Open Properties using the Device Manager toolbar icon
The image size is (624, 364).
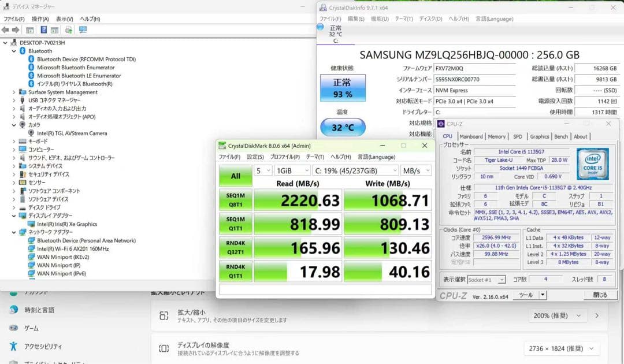click(x=30, y=29)
